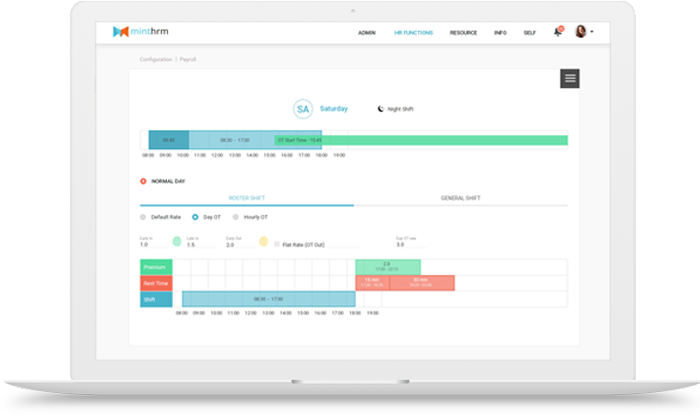The height and width of the screenshot is (415, 700).
Task: Select the Day OT radio button
Action: click(x=195, y=217)
